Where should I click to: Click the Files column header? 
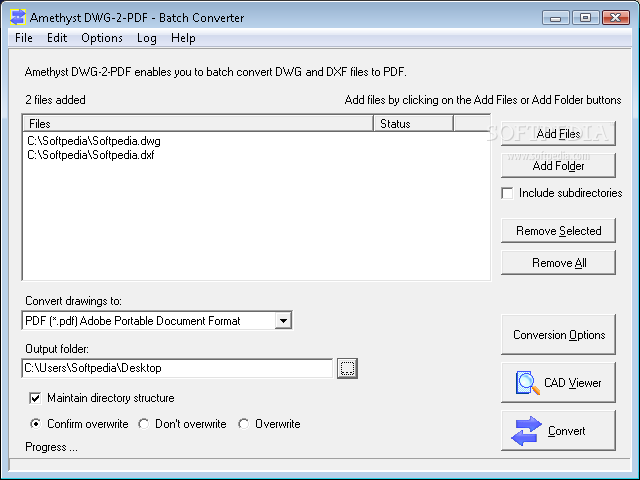click(198, 124)
